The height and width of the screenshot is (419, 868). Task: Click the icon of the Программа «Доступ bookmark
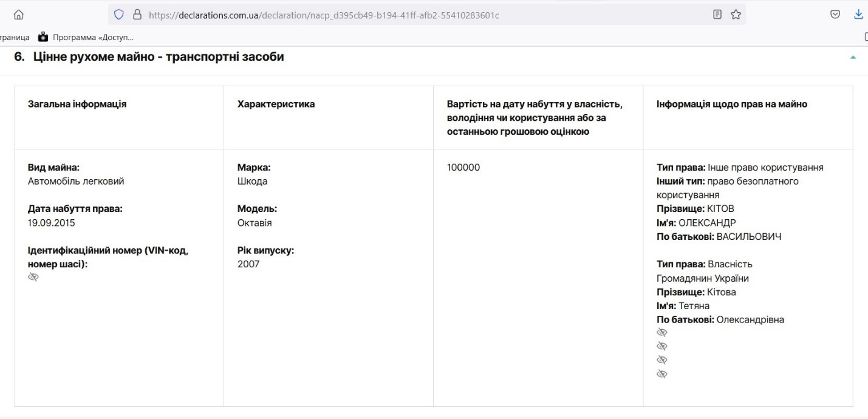click(43, 37)
